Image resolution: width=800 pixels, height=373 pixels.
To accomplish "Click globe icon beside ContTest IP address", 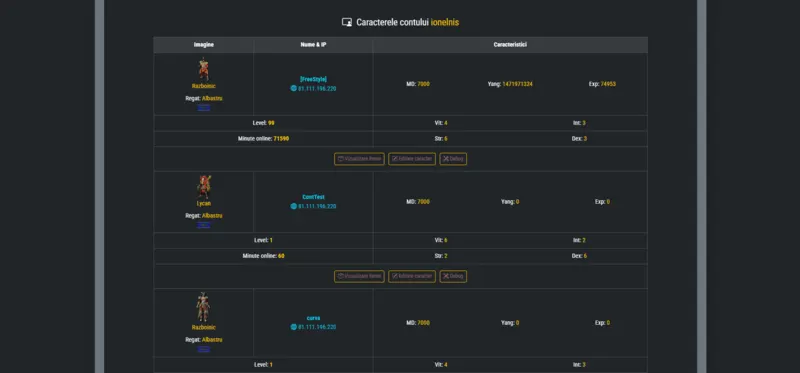I will coord(293,206).
